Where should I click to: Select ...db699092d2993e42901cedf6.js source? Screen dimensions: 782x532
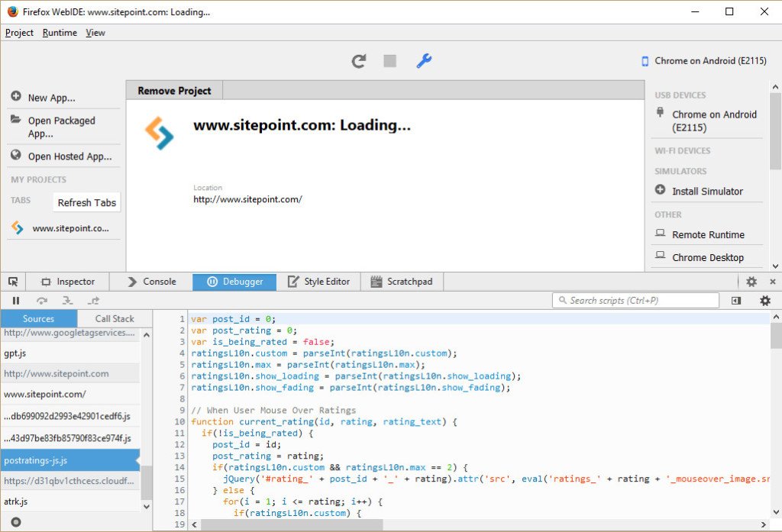[x=70, y=416]
